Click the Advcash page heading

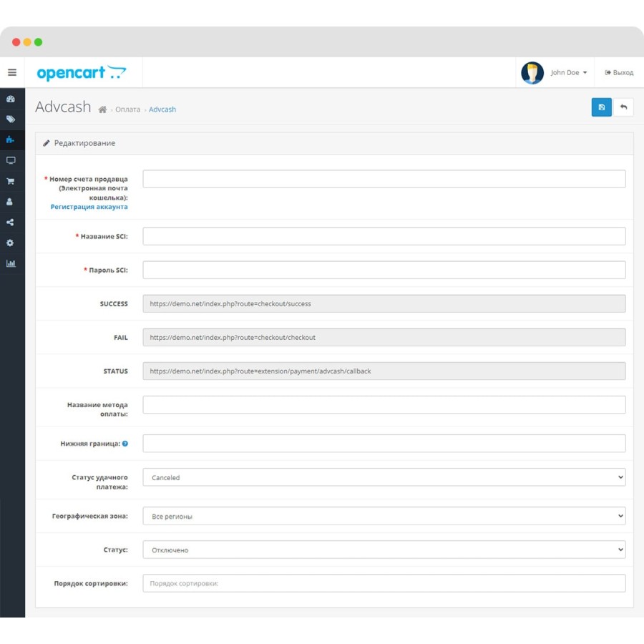point(63,107)
